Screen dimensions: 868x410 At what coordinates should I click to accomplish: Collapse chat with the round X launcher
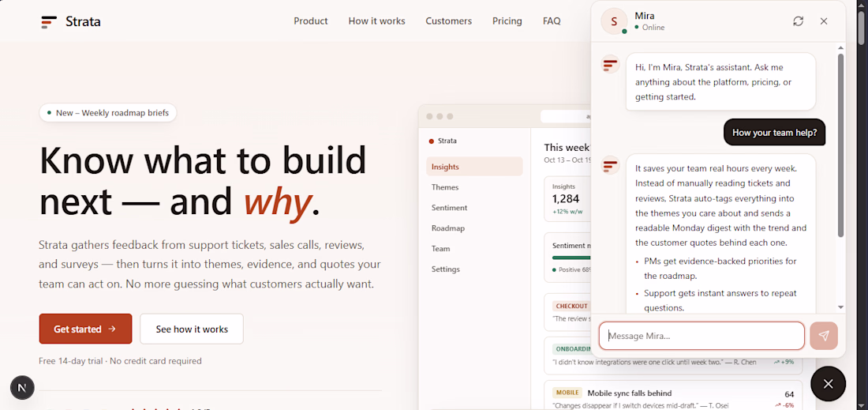tap(828, 383)
